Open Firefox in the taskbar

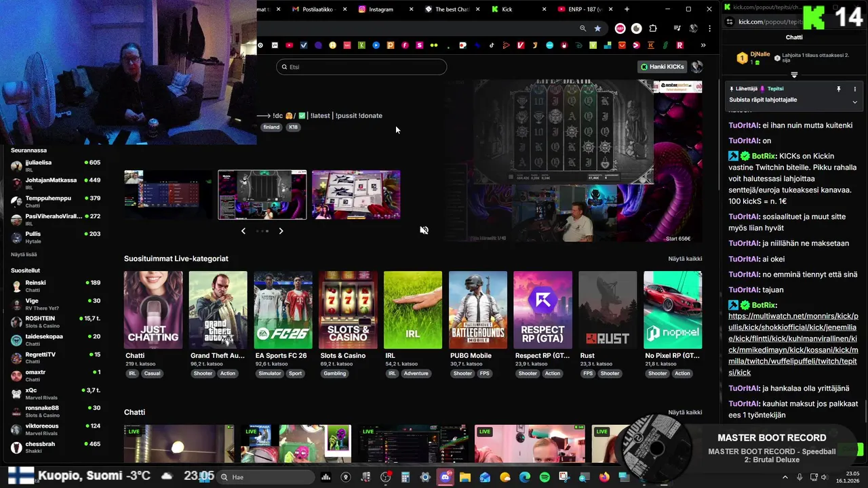pyautogui.click(x=604, y=477)
